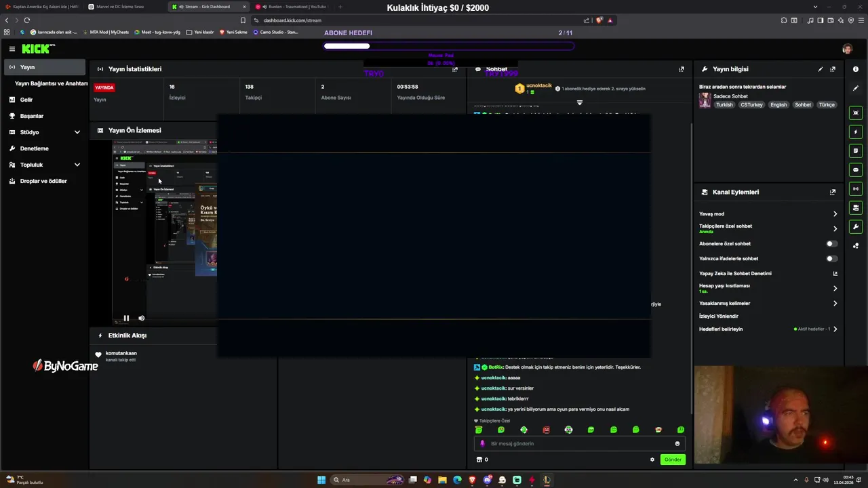Open Gelir in the sidebar
The width and height of the screenshot is (868, 488).
pos(45,100)
